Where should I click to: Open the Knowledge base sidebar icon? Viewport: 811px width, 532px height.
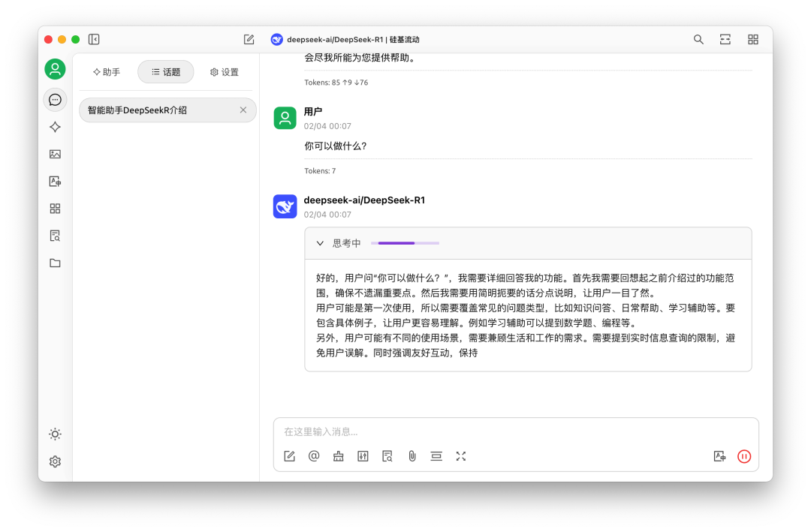55,235
